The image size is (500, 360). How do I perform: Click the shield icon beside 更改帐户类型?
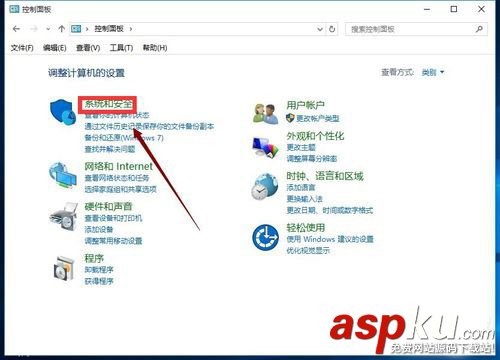pos(290,118)
